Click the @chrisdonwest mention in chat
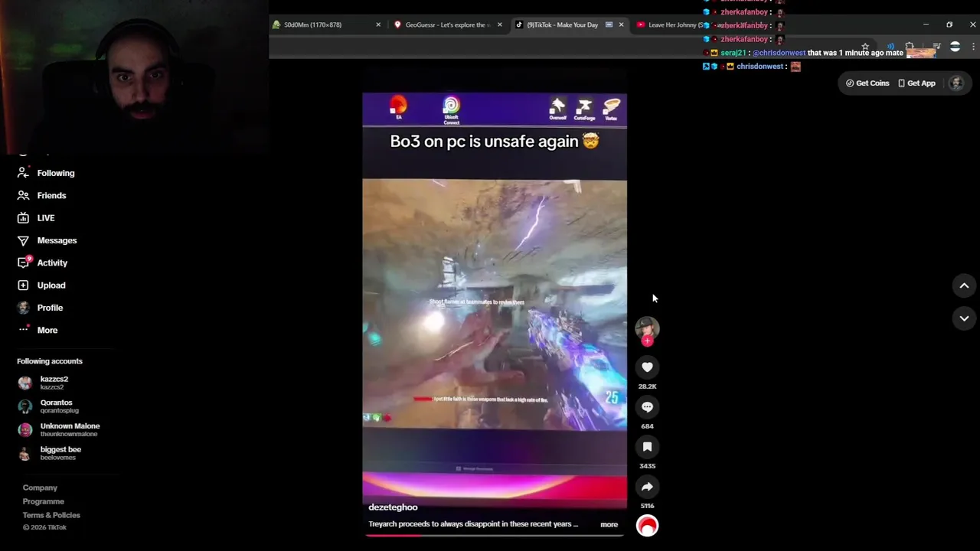 (779, 53)
